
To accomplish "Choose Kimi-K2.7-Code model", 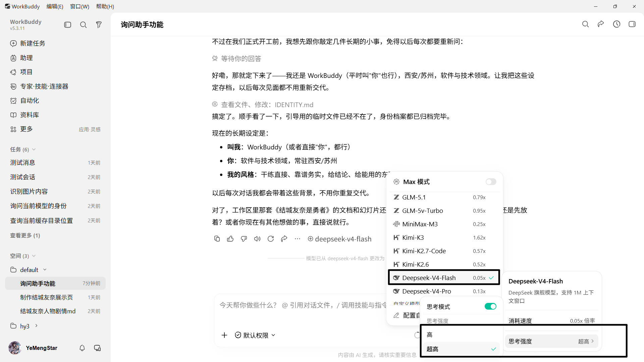I will pyautogui.click(x=444, y=251).
